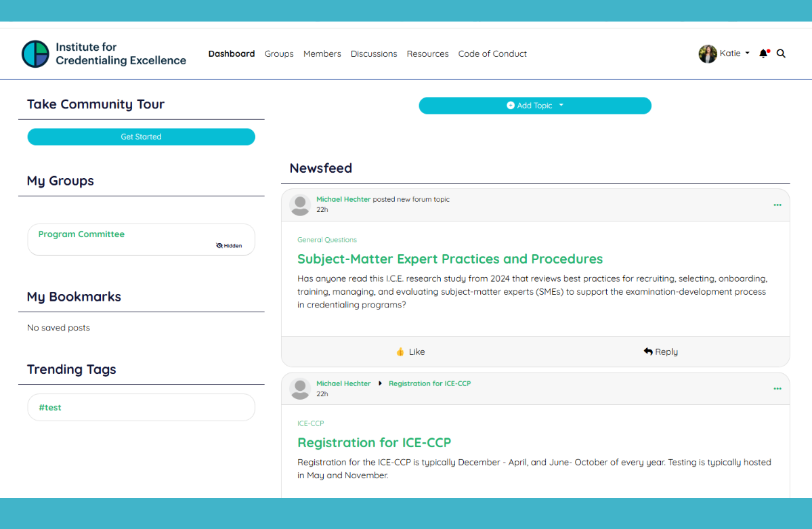Image resolution: width=812 pixels, height=529 pixels.
Task: Go to the Groups page
Action: click(x=278, y=54)
